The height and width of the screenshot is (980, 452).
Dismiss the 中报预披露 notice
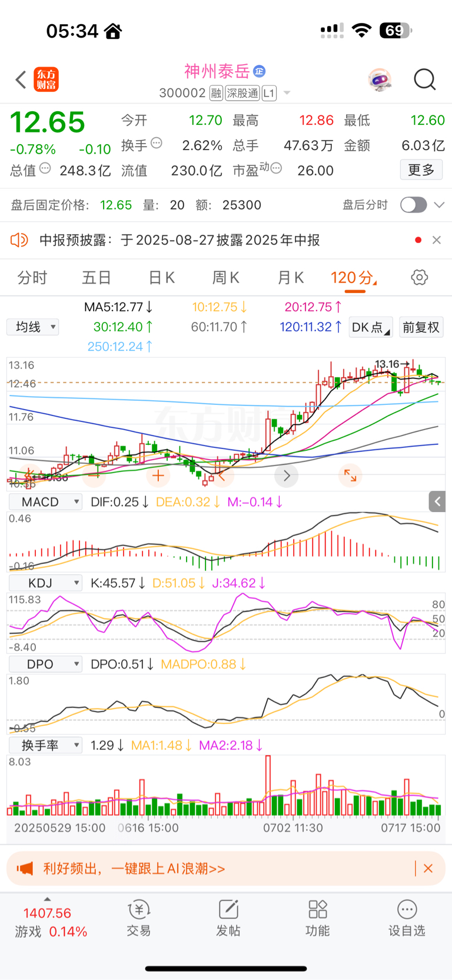(437, 240)
